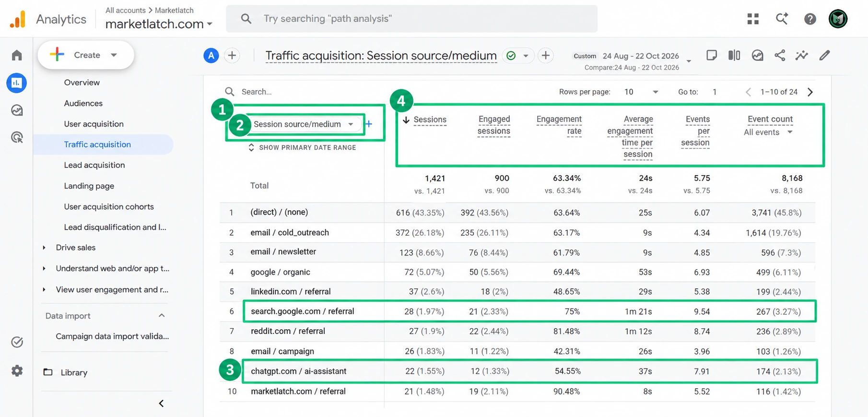Open the marketlatch.com property selector dropdown
Viewport: 868px width, 417px height.
[159, 24]
